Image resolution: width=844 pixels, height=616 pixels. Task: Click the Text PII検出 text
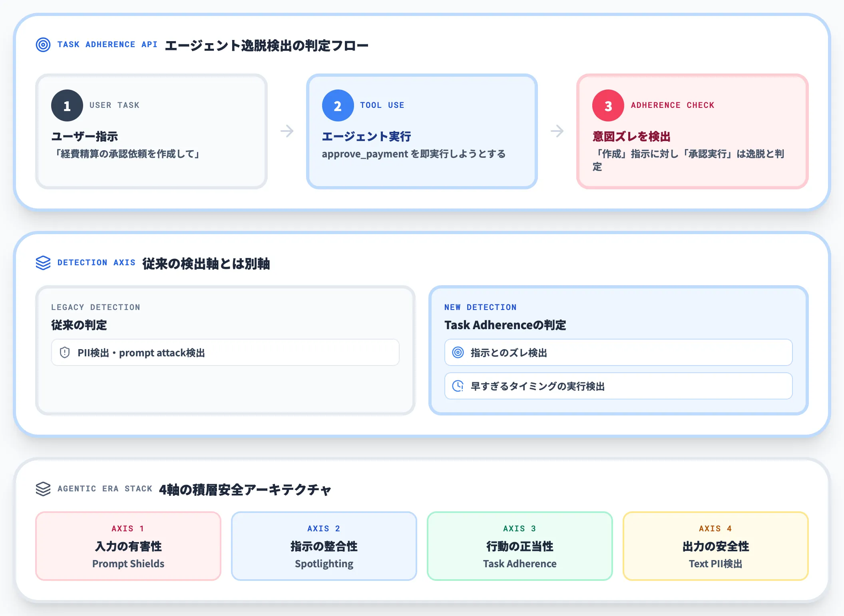(716, 564)
